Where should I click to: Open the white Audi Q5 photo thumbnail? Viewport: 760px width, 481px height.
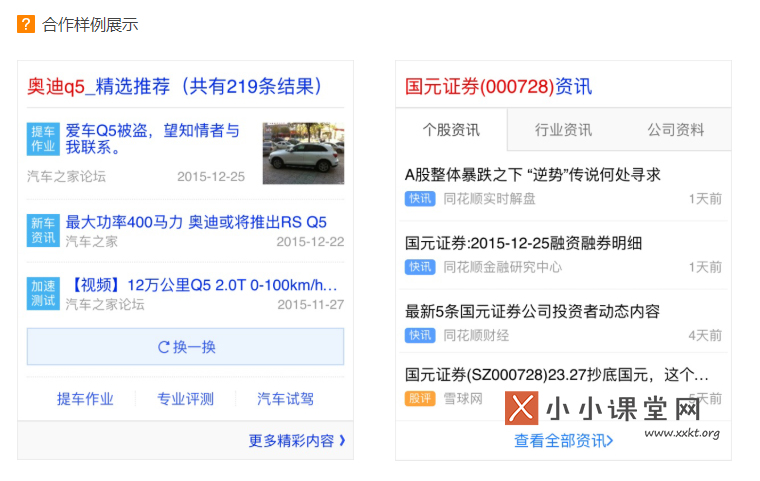point(303,153)
